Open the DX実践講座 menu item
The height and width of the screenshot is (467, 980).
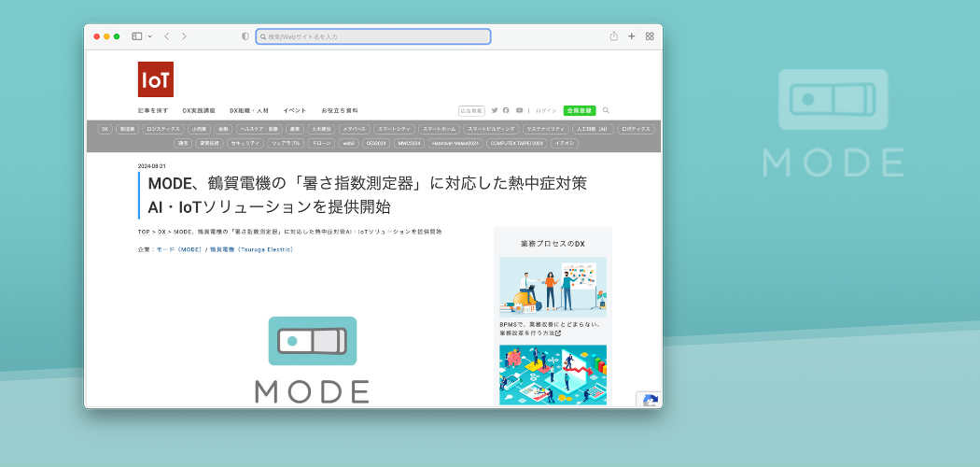click(x=199, y=110)
